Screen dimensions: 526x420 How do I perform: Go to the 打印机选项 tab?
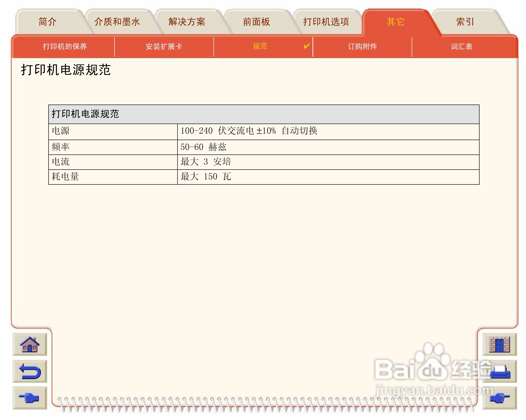(326, 22)
